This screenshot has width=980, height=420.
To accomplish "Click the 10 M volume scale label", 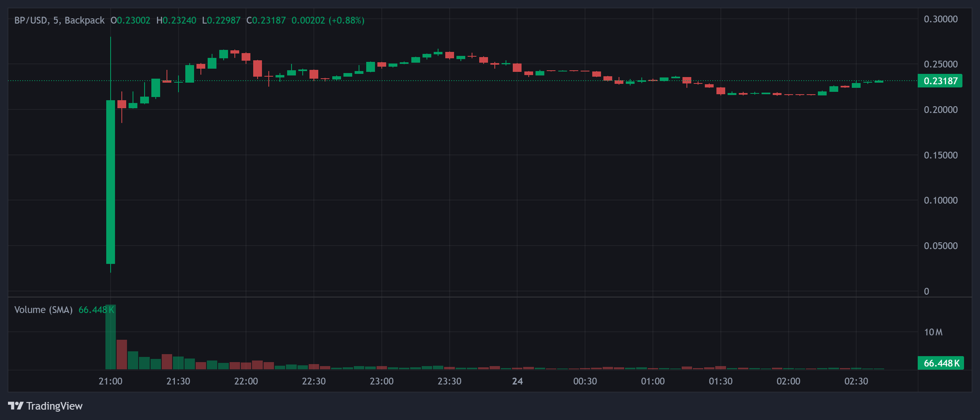I will (x=933, y=332).
